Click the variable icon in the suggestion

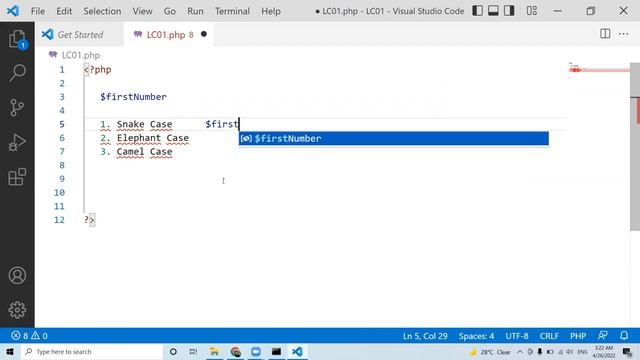click(x=246, y=139)
